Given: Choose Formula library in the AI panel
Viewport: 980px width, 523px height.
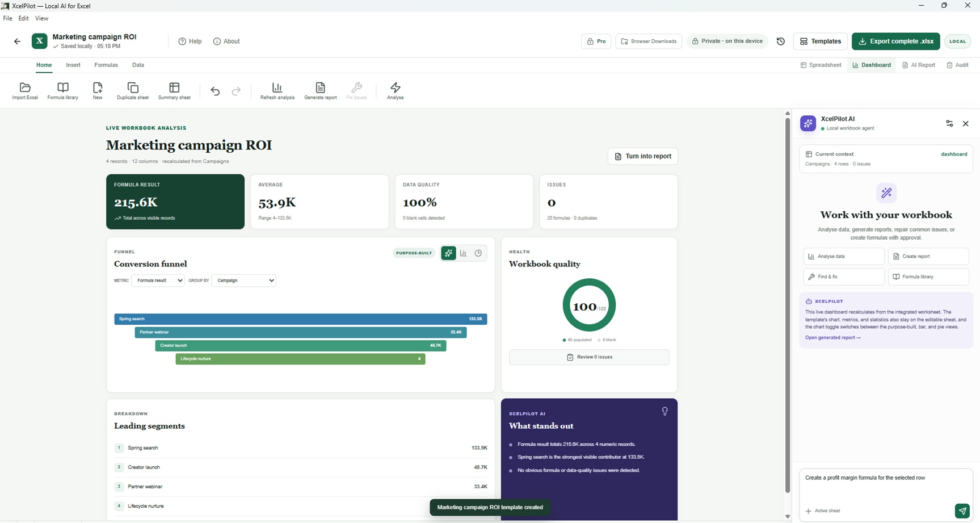Looking at the screenshot, I should pos(928,277).
